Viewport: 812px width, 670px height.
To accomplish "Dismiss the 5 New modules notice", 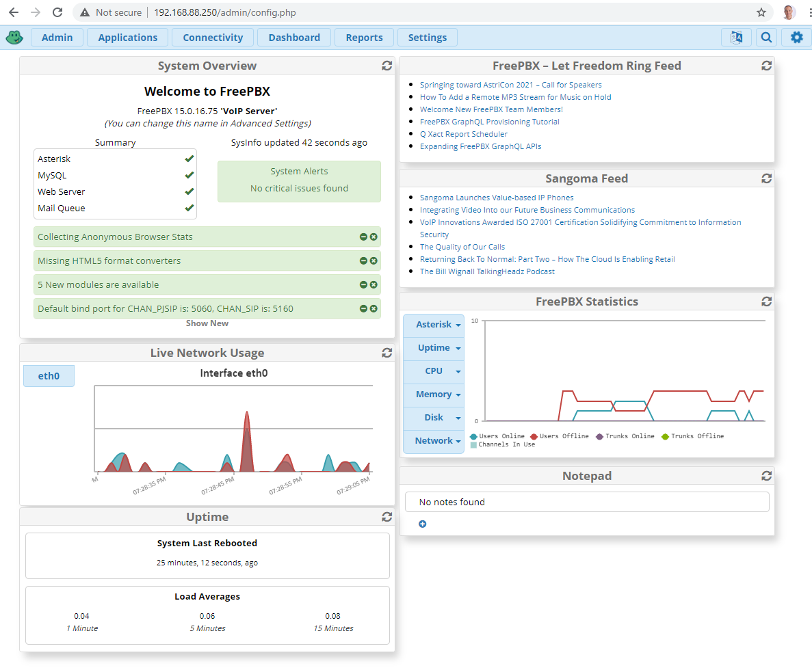I will pos(374,284).
